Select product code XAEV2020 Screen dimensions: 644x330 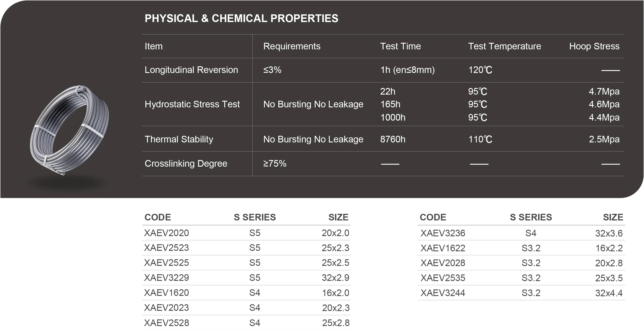[x=167, y=233]
